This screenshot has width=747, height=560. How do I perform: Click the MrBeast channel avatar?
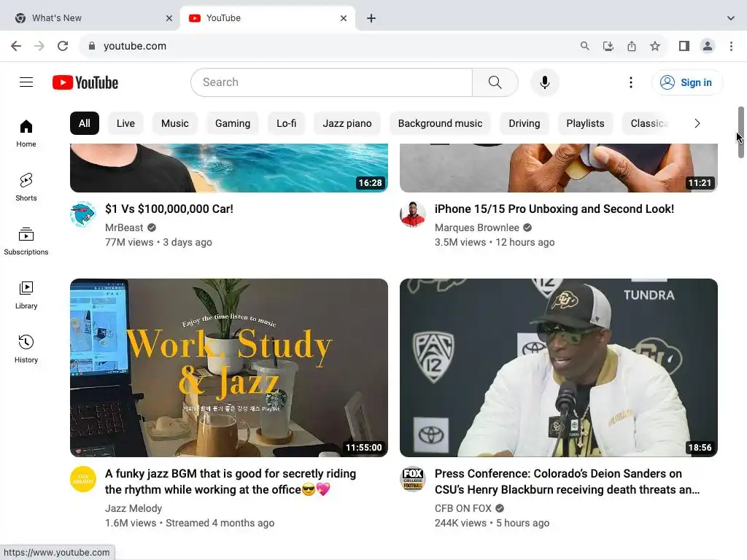point(83,214)
